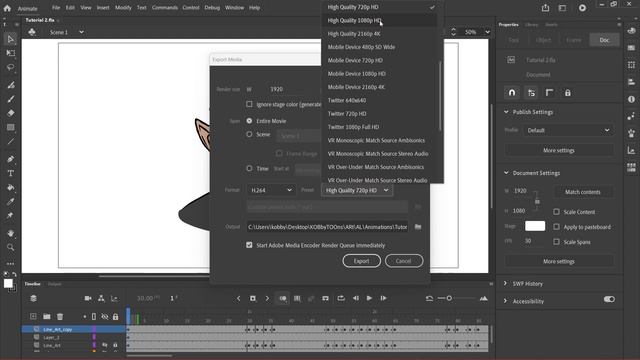Open the Edit Toolbar three-dots menu
The image size is (640, 360).
click(x=11, y=264)
